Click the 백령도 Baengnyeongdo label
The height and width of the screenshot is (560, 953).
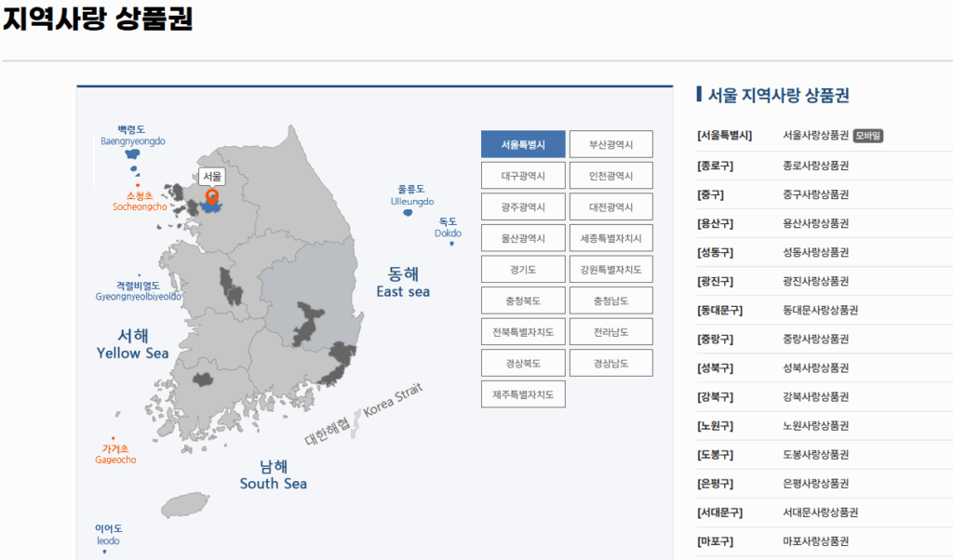[132, 135]
